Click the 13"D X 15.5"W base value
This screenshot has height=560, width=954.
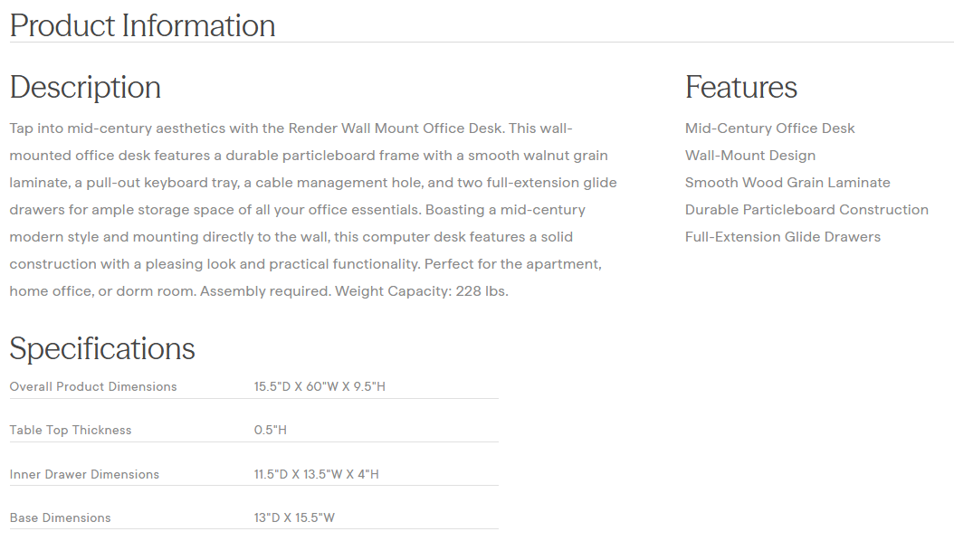[x=294, y=517]
